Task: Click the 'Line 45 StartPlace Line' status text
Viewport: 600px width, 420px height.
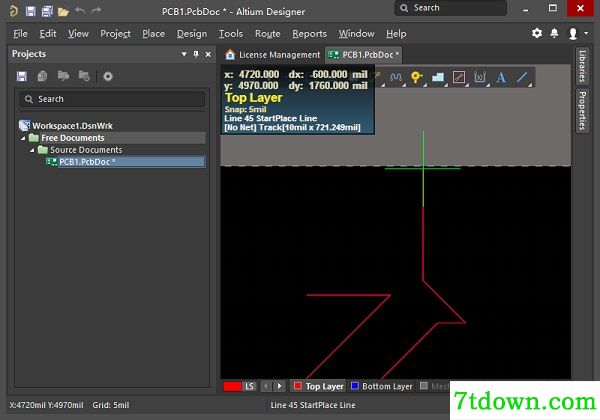Action: tap(313, 405)
